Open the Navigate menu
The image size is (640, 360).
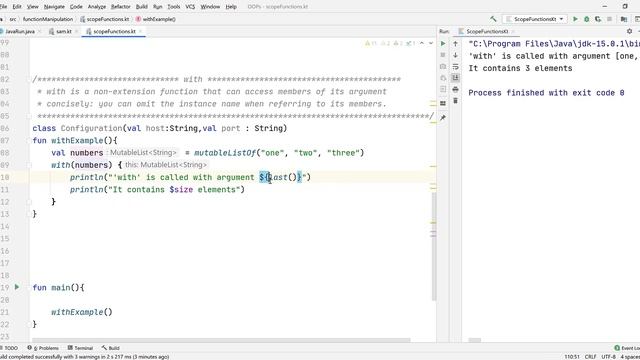[54, 7]
